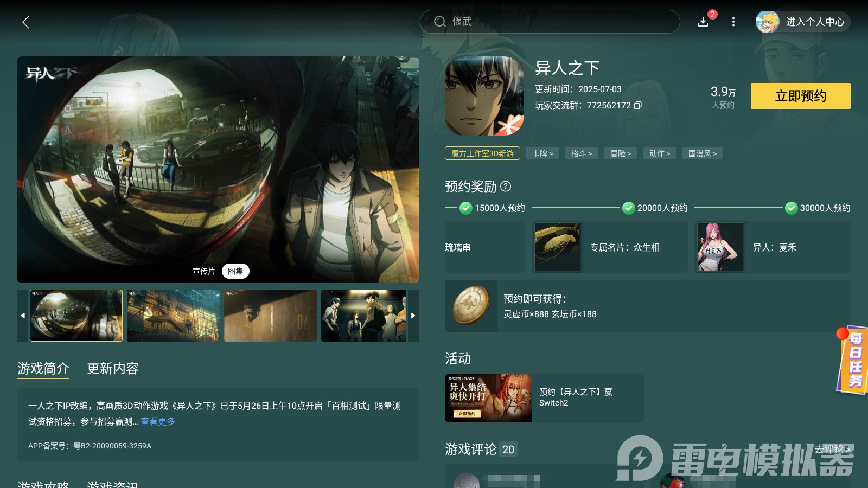Expand the 格斗 category tag
The image size is (868, 488).
pyautogui.click(x=582, y=153)
